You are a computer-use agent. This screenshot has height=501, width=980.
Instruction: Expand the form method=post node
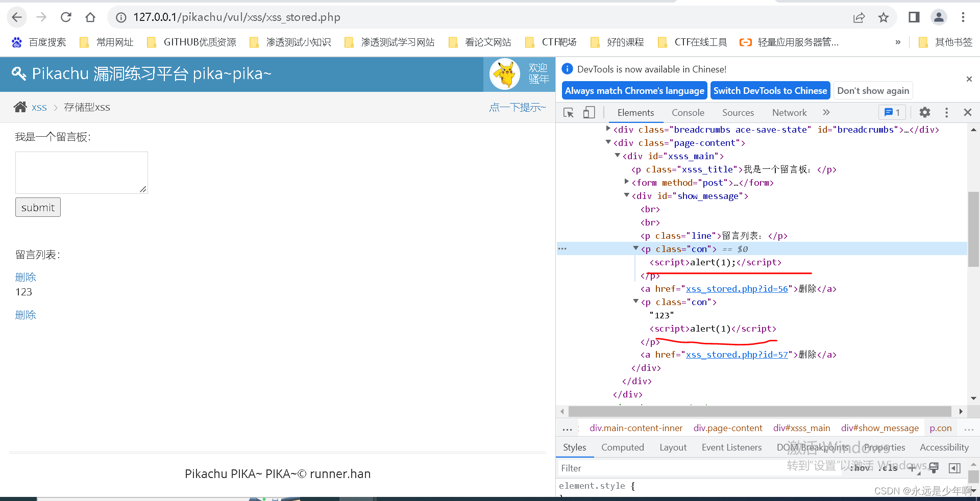(x=626, y=182)
